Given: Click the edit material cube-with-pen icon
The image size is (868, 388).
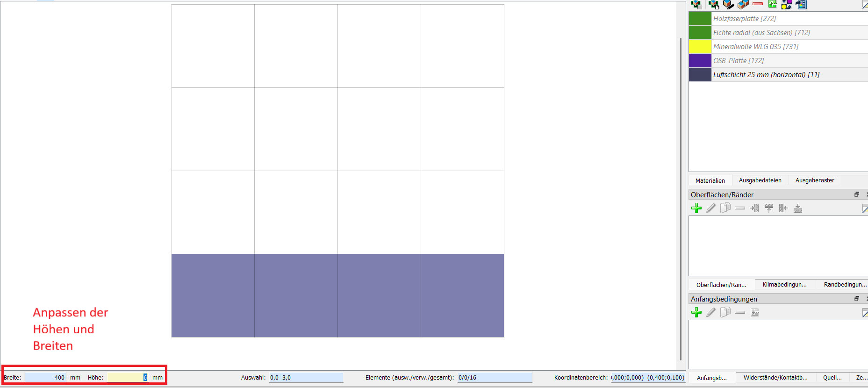Looking at the screenshot, I should [728, 5].
